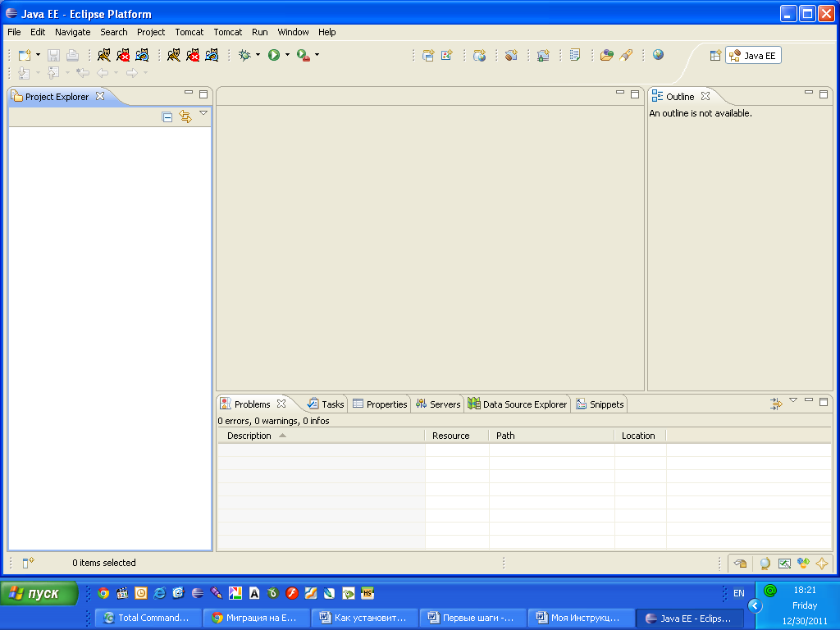Click the EN language indicator in tray

739,593
